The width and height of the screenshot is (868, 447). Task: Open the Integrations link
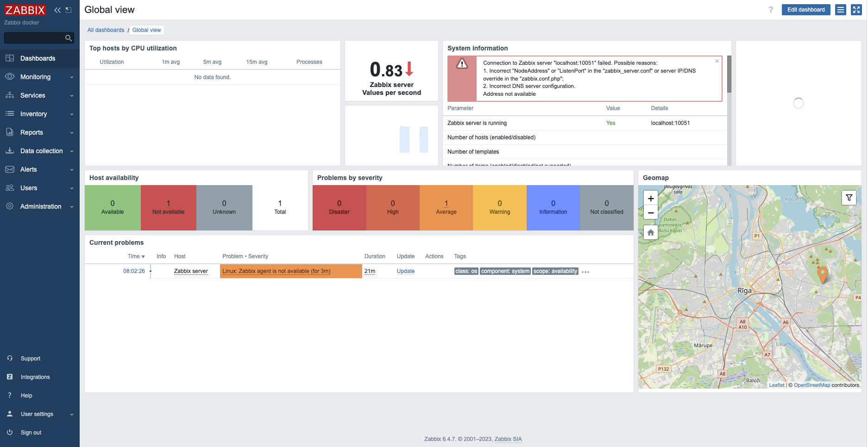[35, 377]
